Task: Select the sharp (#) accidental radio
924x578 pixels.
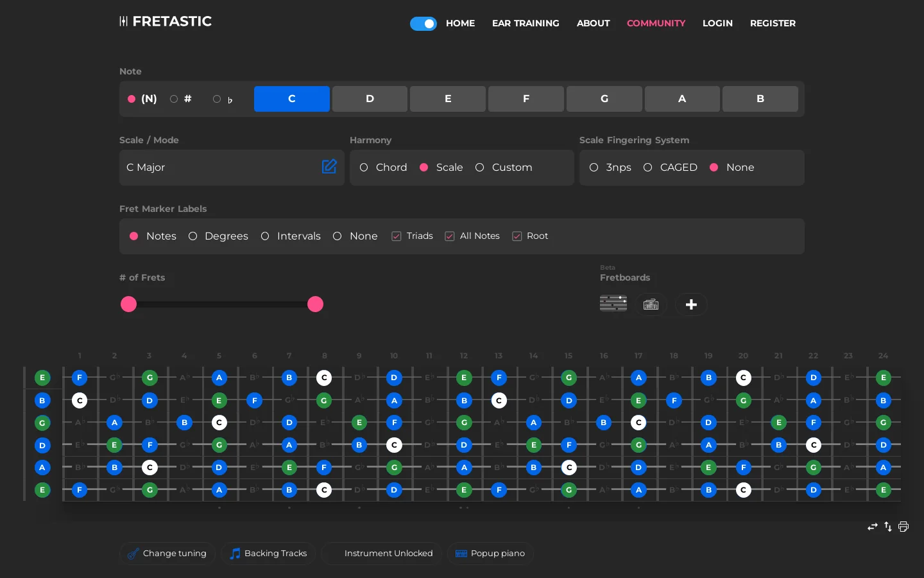Action: tap(174, 99)
